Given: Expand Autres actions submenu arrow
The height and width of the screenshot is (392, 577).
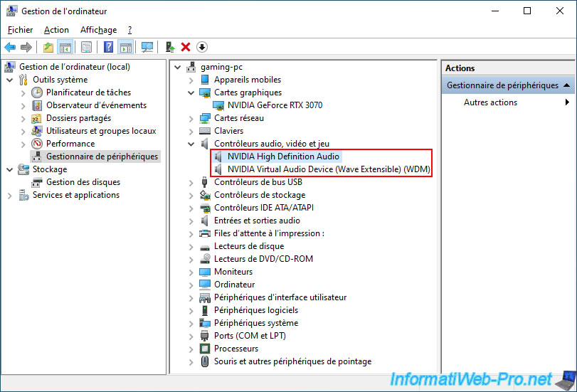Looking at the screenshot, I should (567, 102).
